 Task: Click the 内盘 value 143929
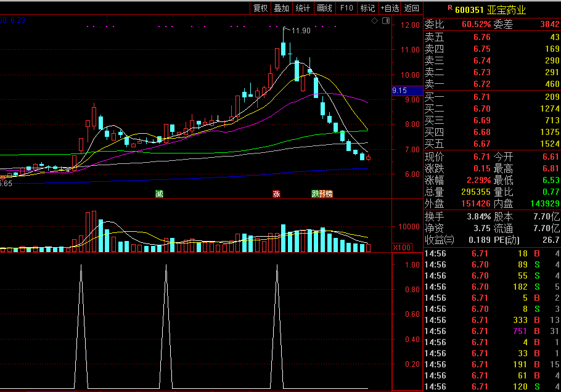click(x=545, y=203)
